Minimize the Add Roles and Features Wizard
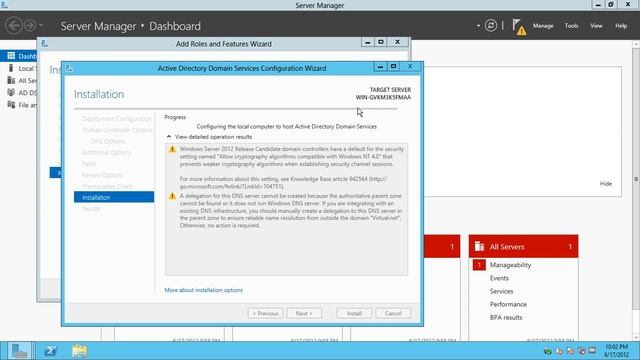Screen dimensions: 640x360 point(367,42)
